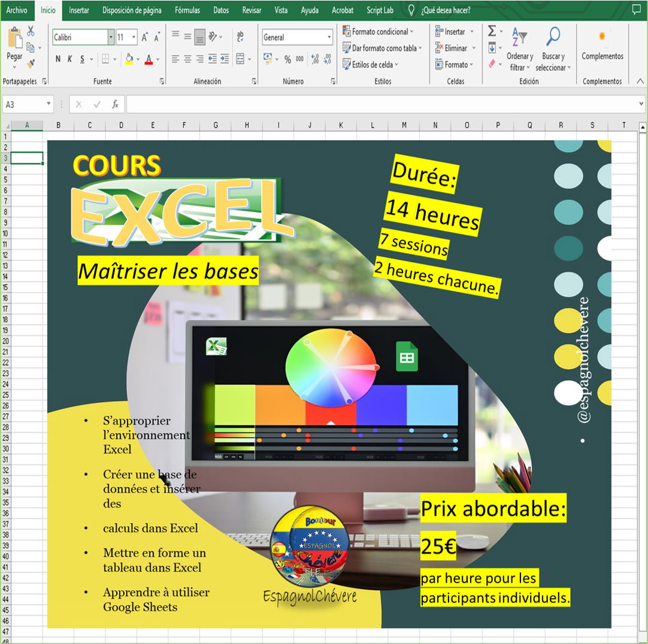Click the wrap text icon
This screenshot has width=648, height=644.
click(x=240, y=37)
